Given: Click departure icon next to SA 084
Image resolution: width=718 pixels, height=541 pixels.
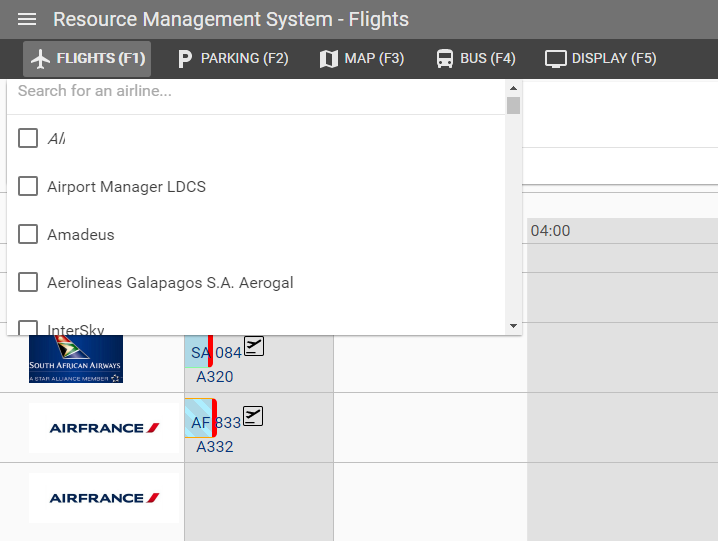Looking at the screenshot, I should [x=254, y=346].
